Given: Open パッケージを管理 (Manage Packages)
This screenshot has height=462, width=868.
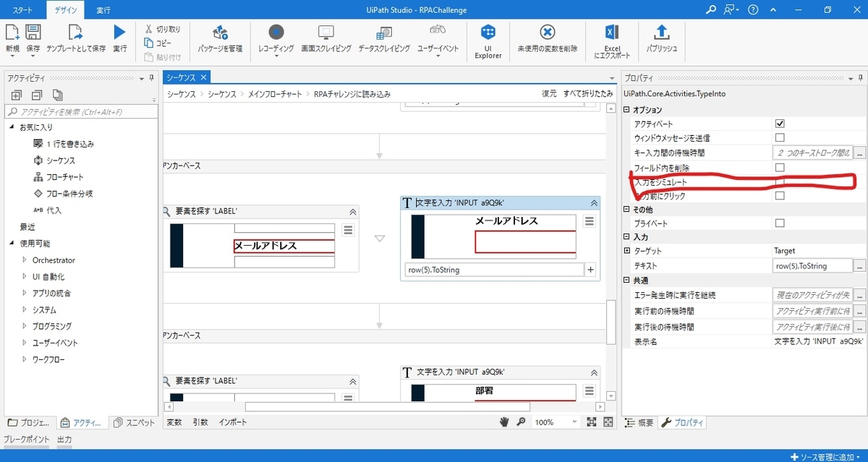Looking at the screenshot, I should [220, 38].
